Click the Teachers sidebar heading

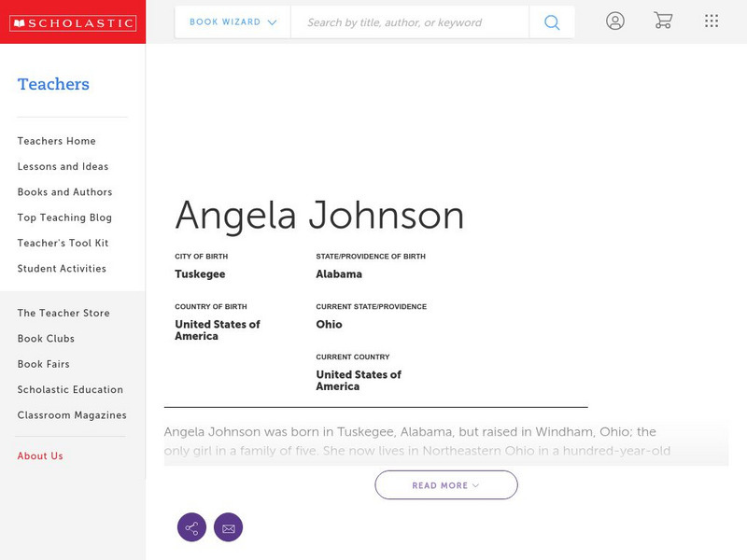[x=53, y=85]
